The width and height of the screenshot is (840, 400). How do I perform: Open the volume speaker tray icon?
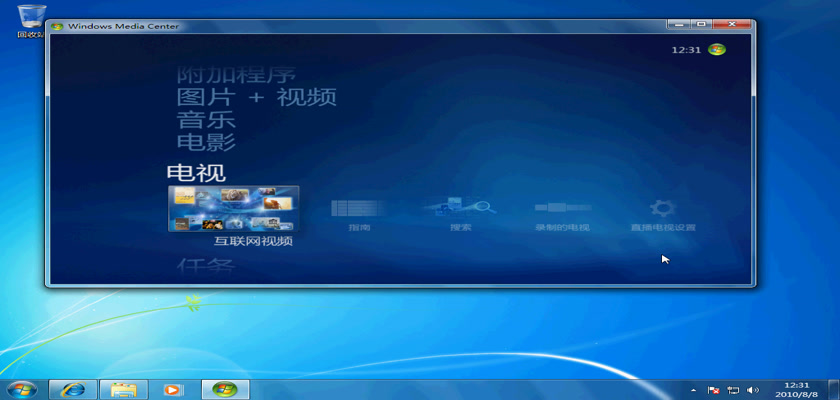752,389
